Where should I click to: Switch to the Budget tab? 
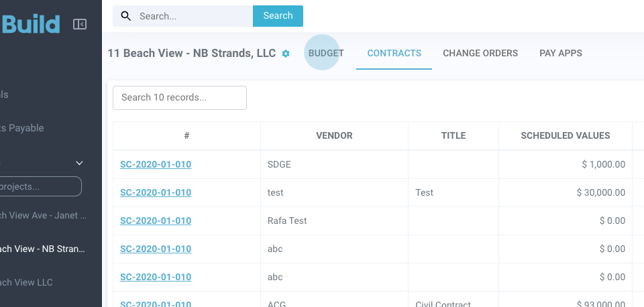click(326, 53)
